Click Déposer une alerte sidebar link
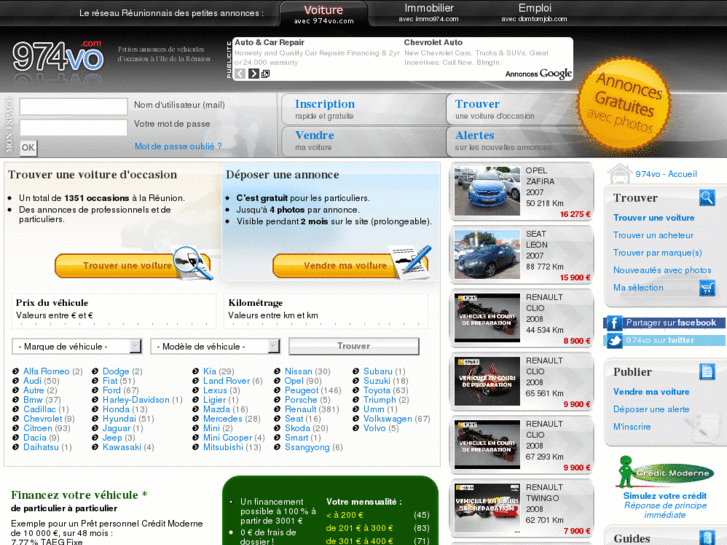This screenshot has height=545, width=727. (x=651, y=409)
